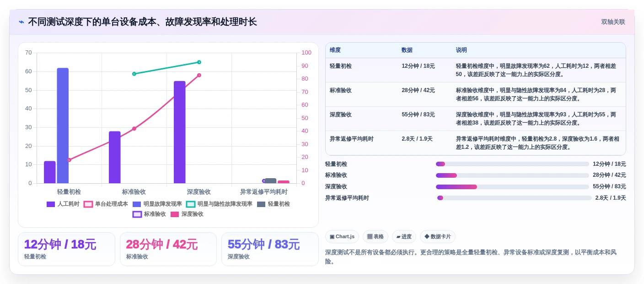The width and height of the screenshot is (644, 284).
Task: Click the 维度 column header
Action: point(335,50)
